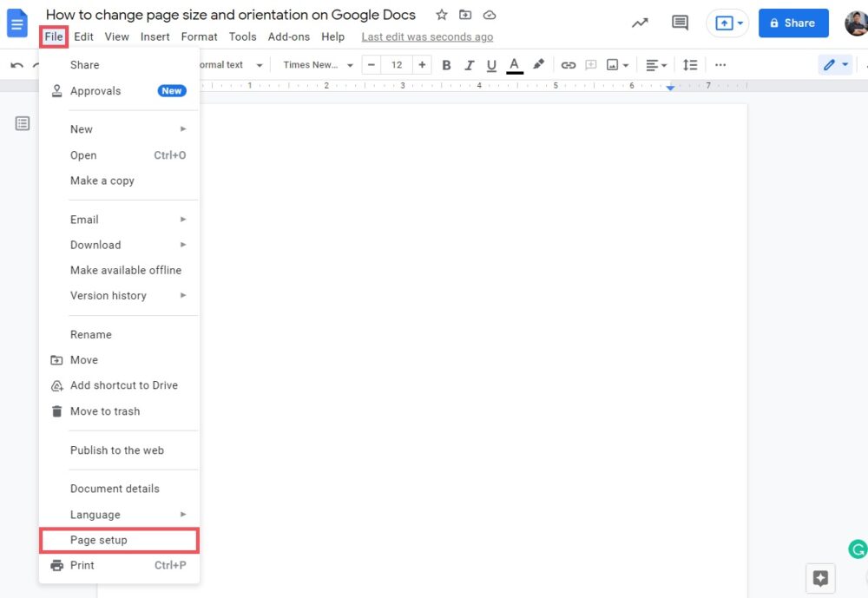Open the editing mode pencil dropdown

[x=836, y=65]
